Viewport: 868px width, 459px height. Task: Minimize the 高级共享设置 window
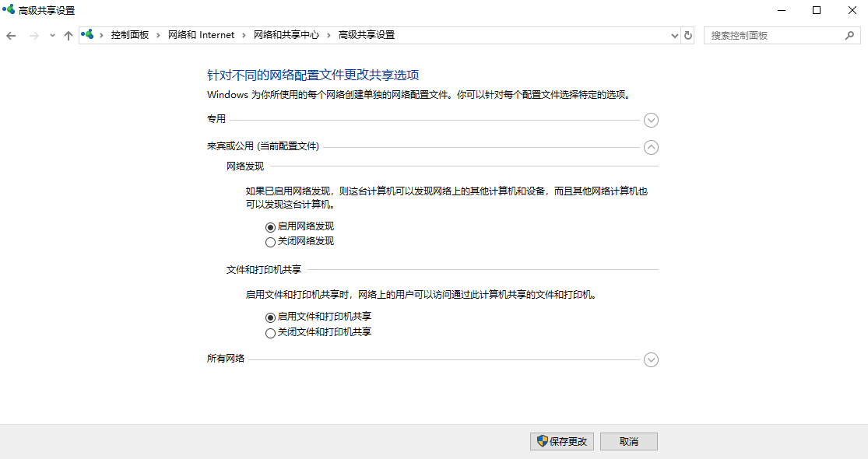[x=782, y=10]
